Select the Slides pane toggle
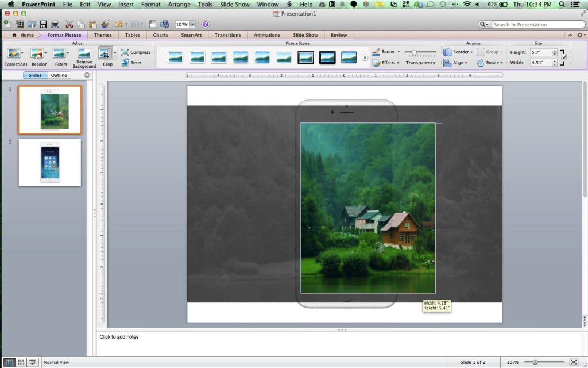588x368 pixels. [x=35, y=75]
